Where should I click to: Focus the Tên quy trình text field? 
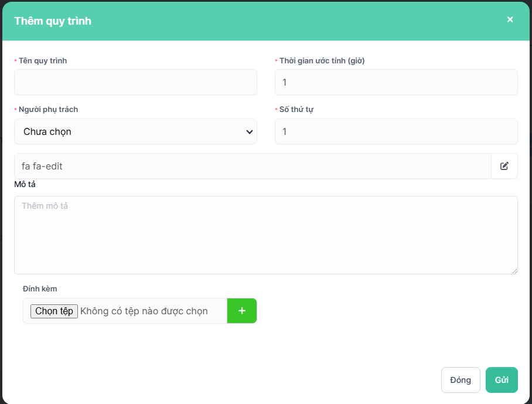(135, 82)
